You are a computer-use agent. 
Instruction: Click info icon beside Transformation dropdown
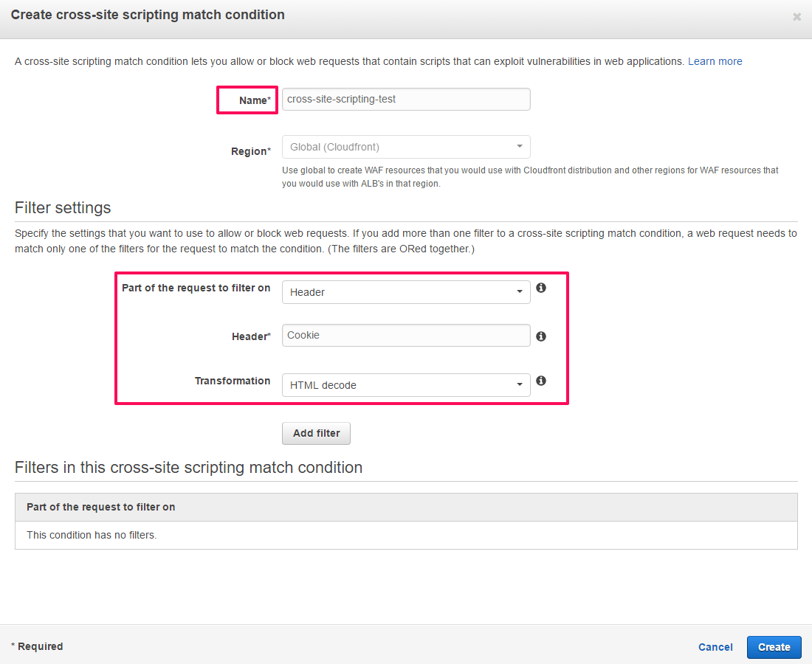[541, 381]
